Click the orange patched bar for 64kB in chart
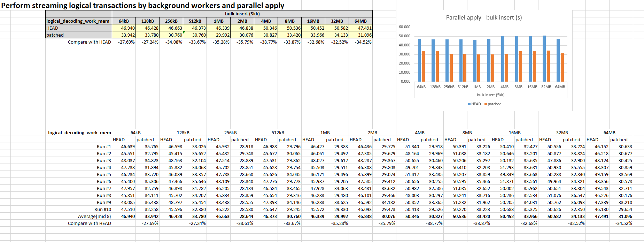Viewport: 644px width, 242px height. pyautogui.click(x=423, y=66)
